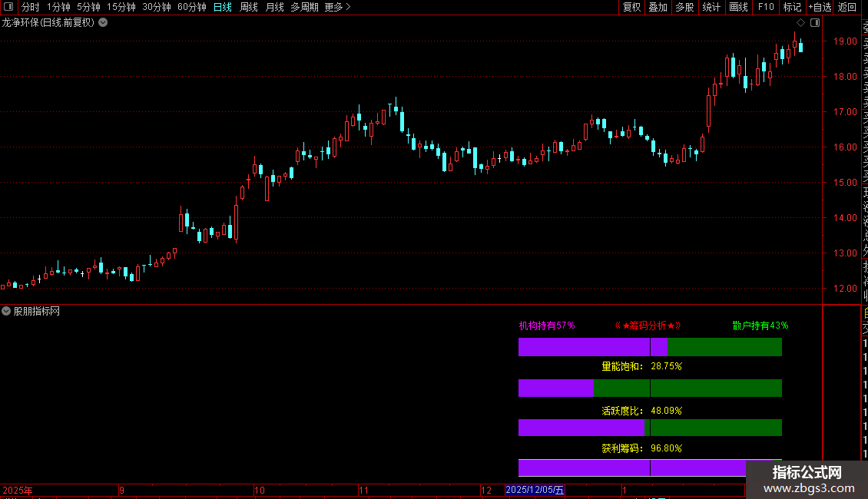The width and height of the screenshot is (868, 499).
Task: Click the 叠加 overlay button
Action: click(658, 7)
